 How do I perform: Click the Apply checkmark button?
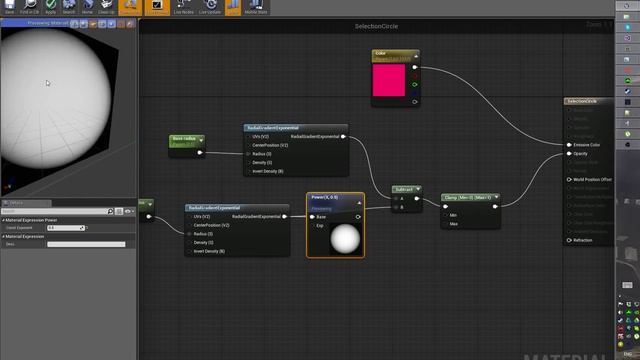click(51, 7)
